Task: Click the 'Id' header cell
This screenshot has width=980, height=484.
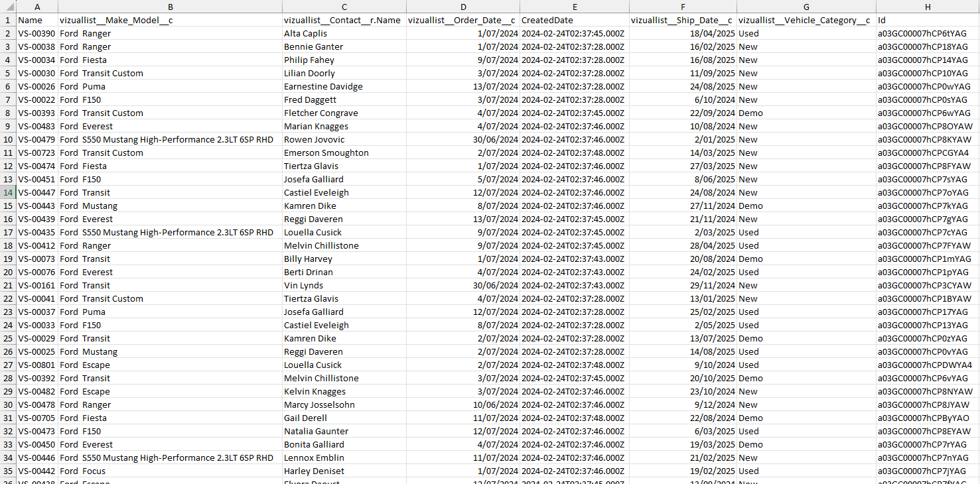Action: click(928, 20)
